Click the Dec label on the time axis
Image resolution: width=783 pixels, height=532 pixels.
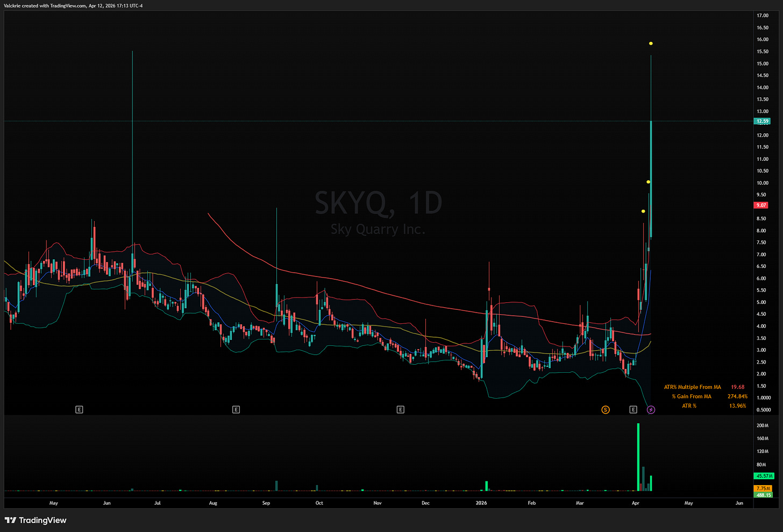(426, 503)
